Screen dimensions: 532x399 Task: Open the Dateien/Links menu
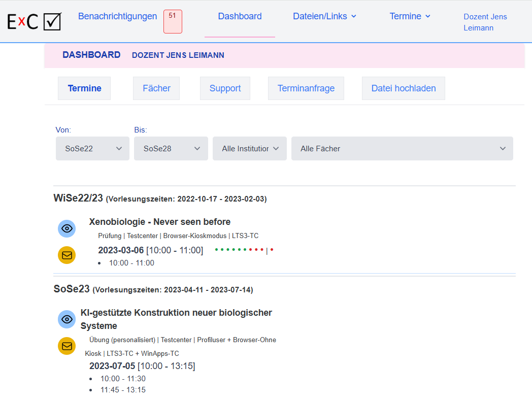324,16
